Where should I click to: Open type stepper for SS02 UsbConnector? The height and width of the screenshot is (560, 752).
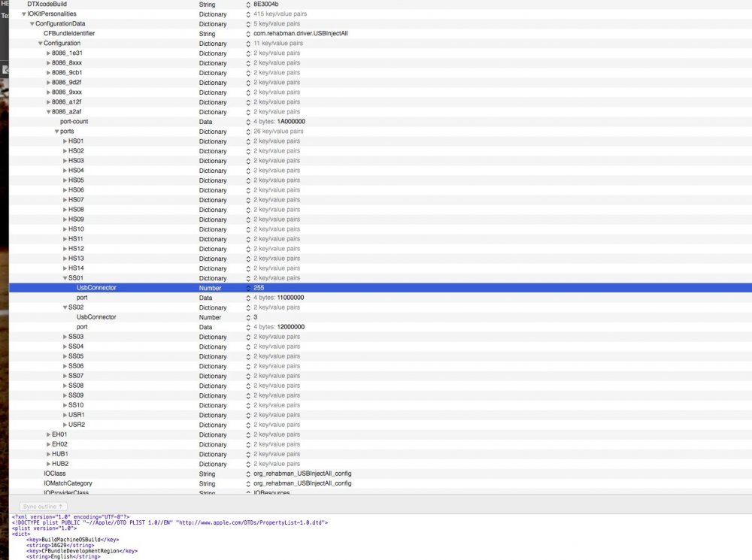pyautogui.click(x=248, y=317)
